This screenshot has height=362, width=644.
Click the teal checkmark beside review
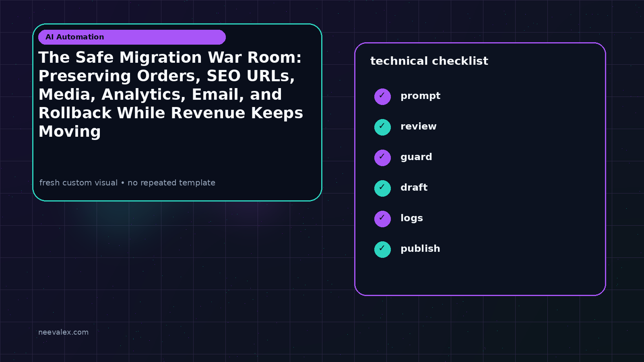(x=382, y=127)
